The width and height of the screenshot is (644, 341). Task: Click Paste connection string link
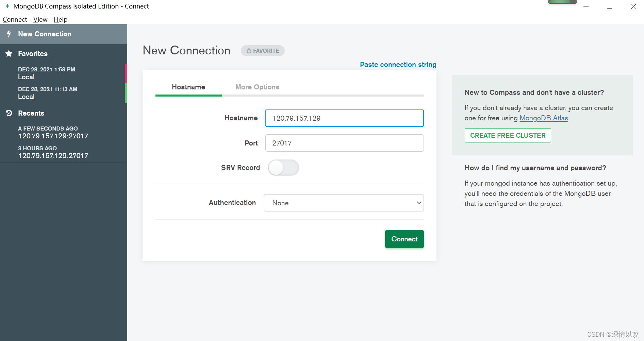coord(398,65)
